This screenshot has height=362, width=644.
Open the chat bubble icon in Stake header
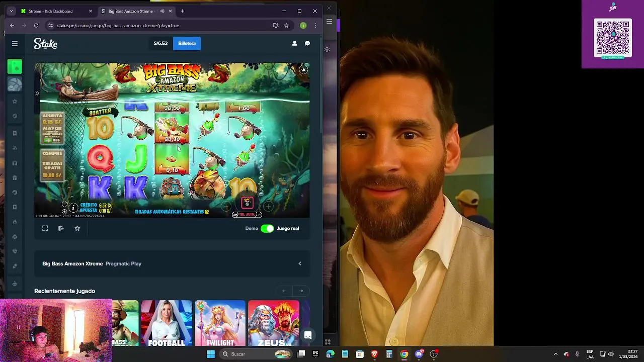(307, 43)
